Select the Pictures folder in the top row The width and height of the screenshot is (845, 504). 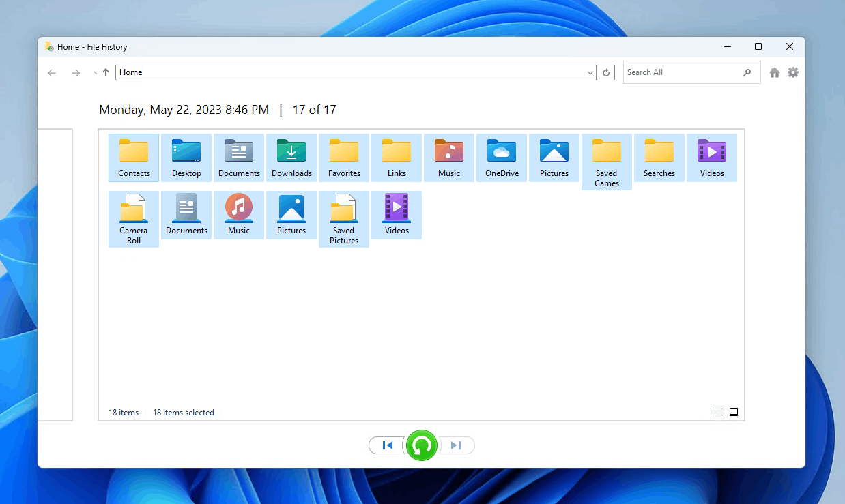pyautogui.click(x=554, y=158)
